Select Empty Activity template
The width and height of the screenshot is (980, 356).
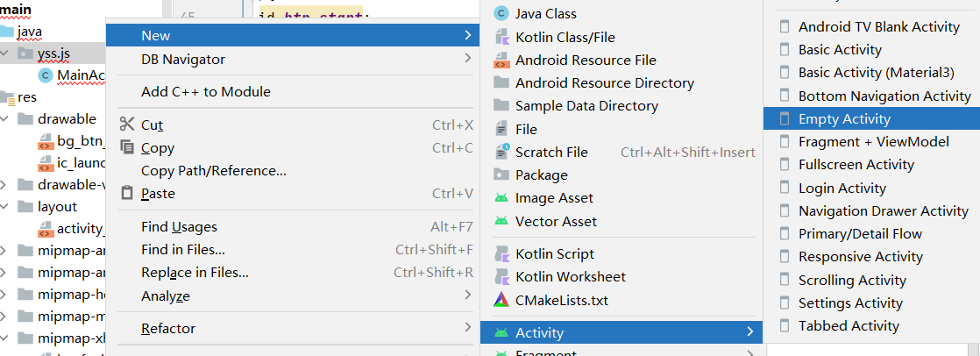(x=844, y=119)
